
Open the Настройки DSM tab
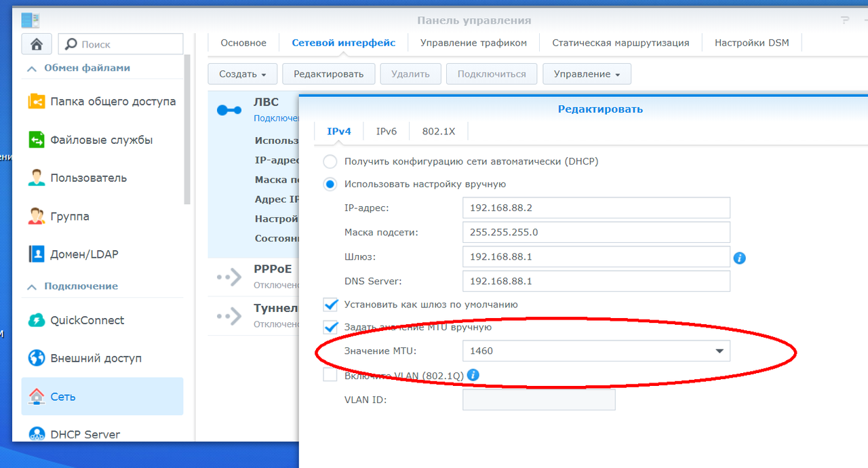(752, 43)
